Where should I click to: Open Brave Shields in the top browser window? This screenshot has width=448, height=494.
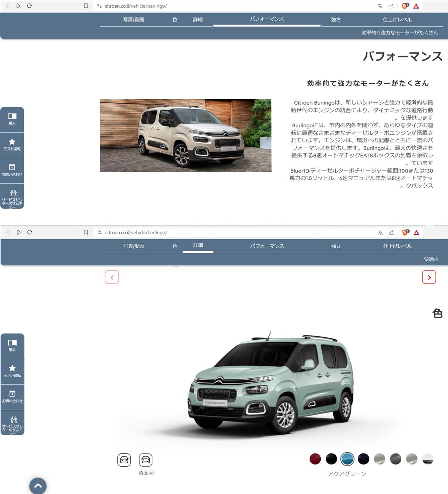point(405,6)
